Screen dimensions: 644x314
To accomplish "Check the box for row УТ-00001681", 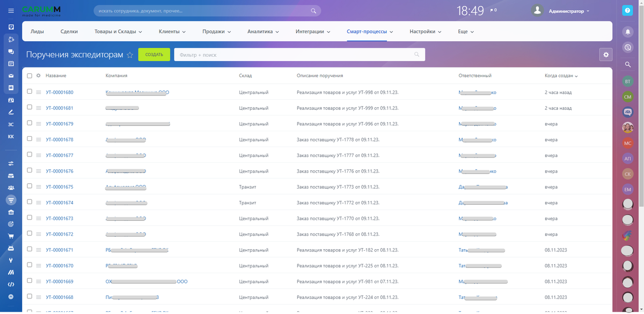I will [x=30, y=107].
